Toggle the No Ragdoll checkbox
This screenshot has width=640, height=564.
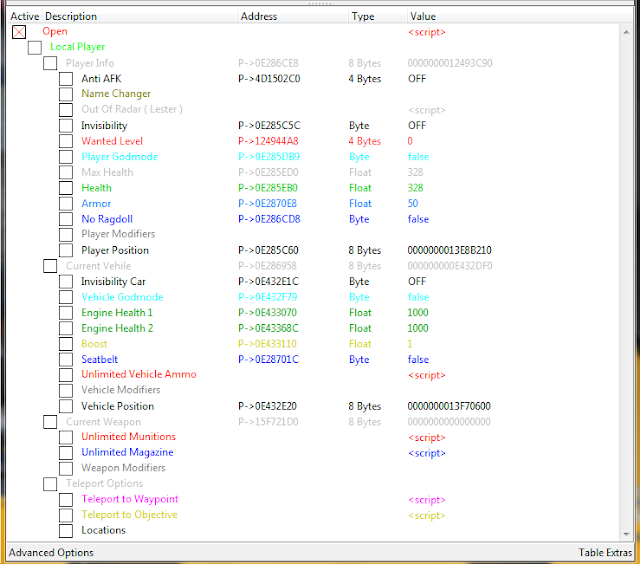pyautogui.click(x=66, y=219)
